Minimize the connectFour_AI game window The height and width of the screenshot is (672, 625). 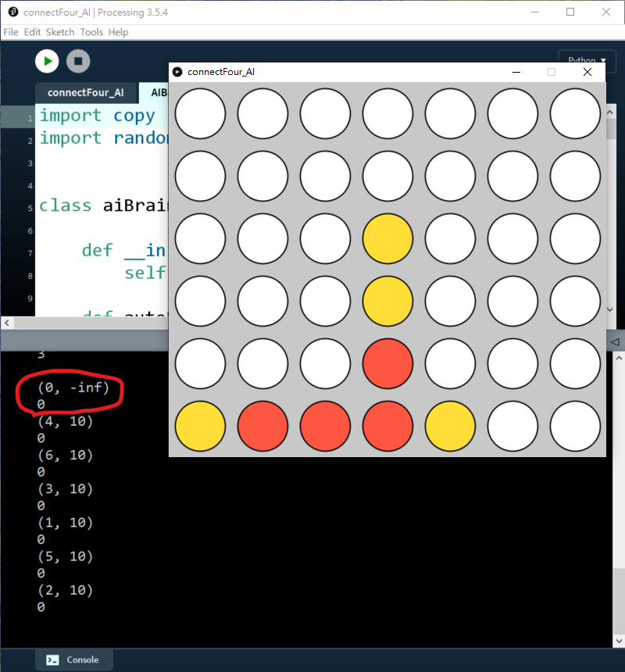516,72
